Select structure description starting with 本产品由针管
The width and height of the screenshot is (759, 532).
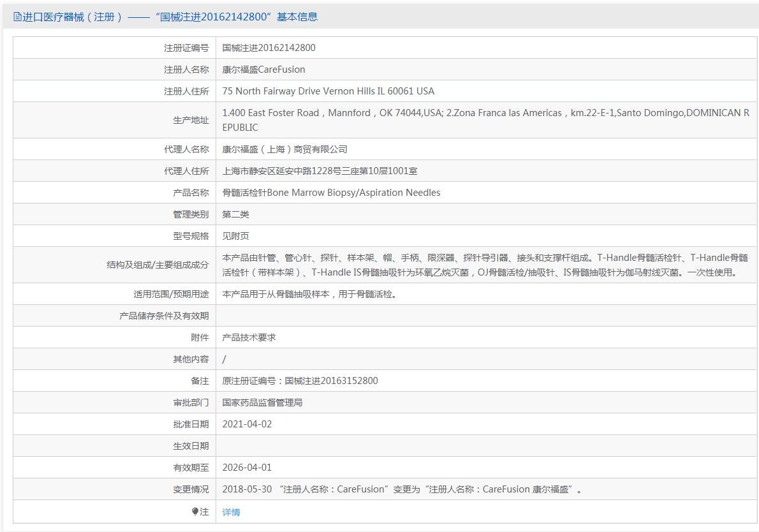[485, 265]
